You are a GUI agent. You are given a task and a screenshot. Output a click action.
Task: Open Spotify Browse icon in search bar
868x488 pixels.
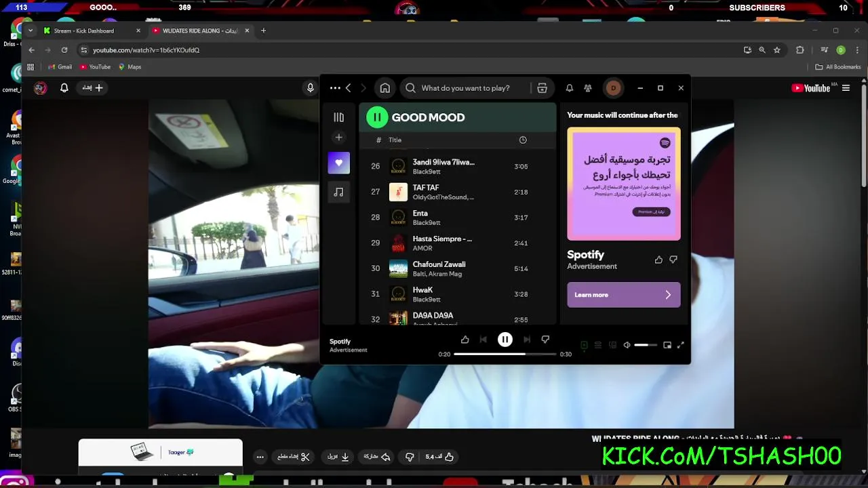[542, 88]
